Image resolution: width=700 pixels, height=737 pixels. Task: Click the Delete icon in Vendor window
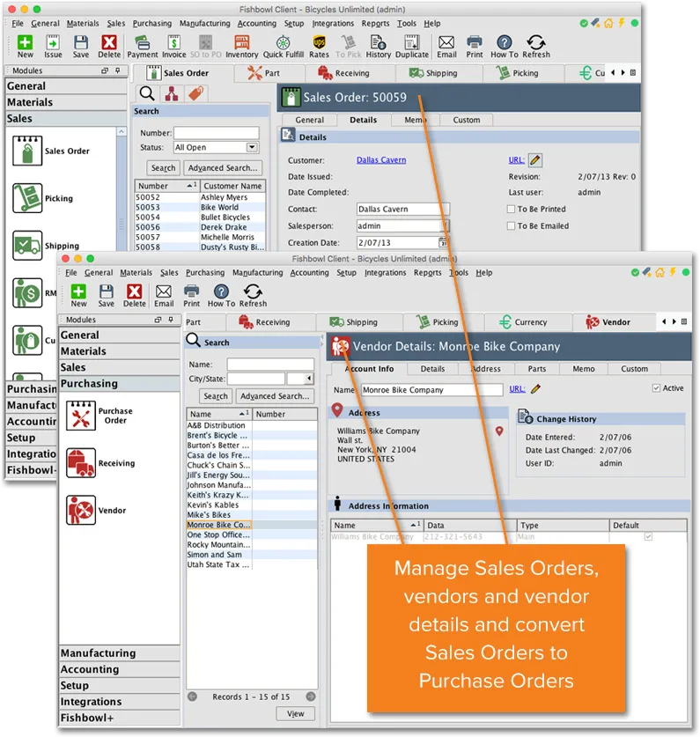(x=135, y=296)
